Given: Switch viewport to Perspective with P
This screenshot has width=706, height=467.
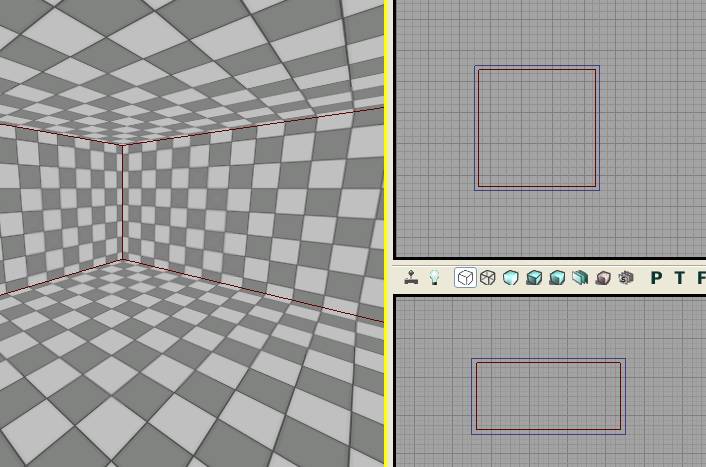Looking at the screenshot, I should click(656, 278).
